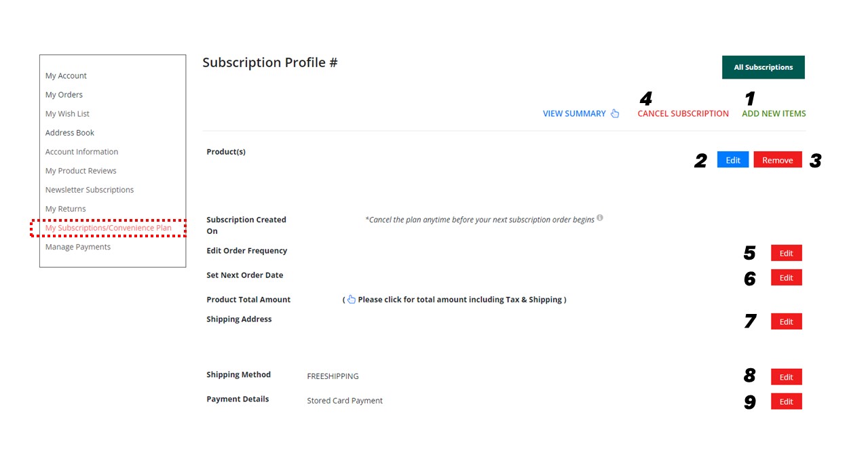Click the hand icon next to View Summary
Screen dimensions: 868x455
click(x=615, y=113)
